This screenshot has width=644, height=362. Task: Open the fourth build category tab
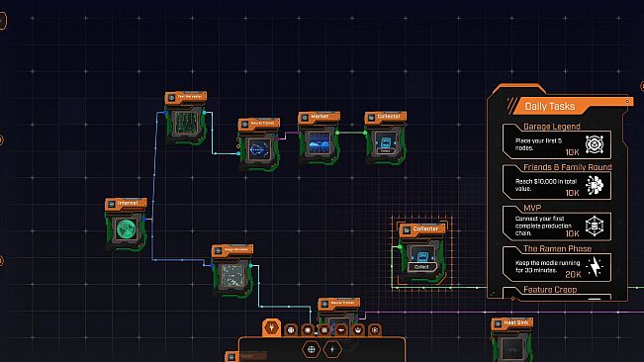coord(324,330)
